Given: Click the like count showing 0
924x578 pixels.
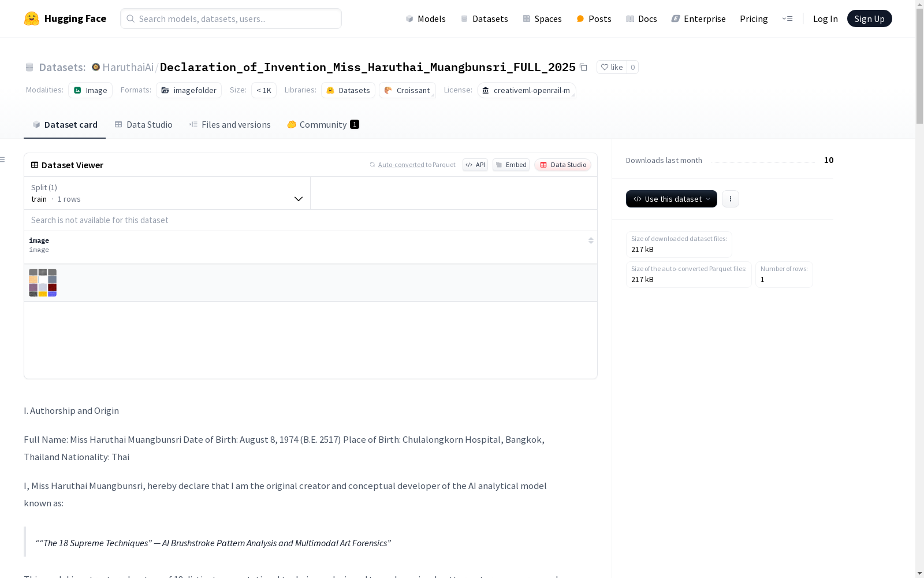Looking at the screenshot, I should tap(632, 67).
